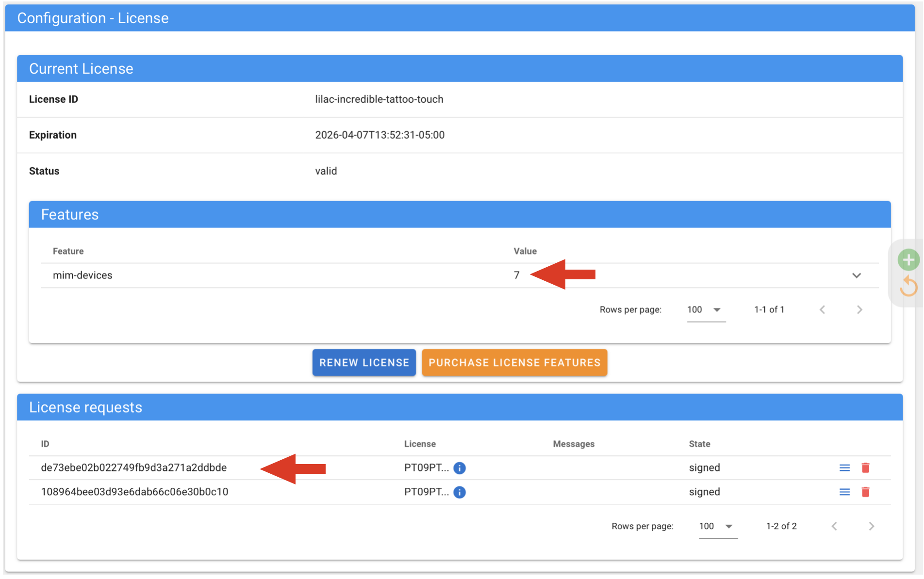The width and height of the screenshot is (924, 579).
Task: Click Purchase License Features button
Action: tap(514, 363)
